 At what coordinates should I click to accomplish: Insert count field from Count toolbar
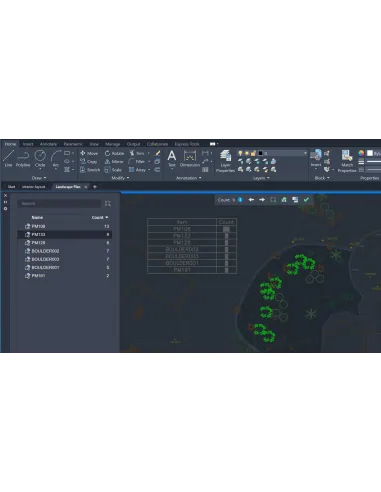[284, 200]
